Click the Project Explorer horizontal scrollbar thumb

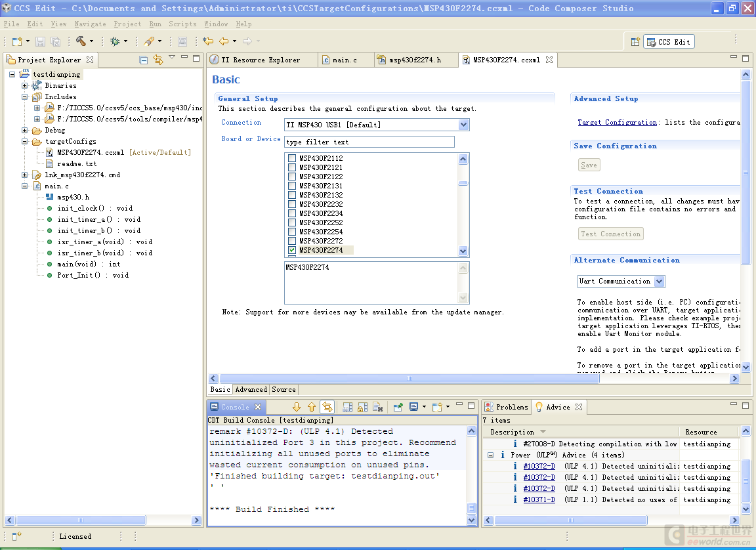point(81,520)
